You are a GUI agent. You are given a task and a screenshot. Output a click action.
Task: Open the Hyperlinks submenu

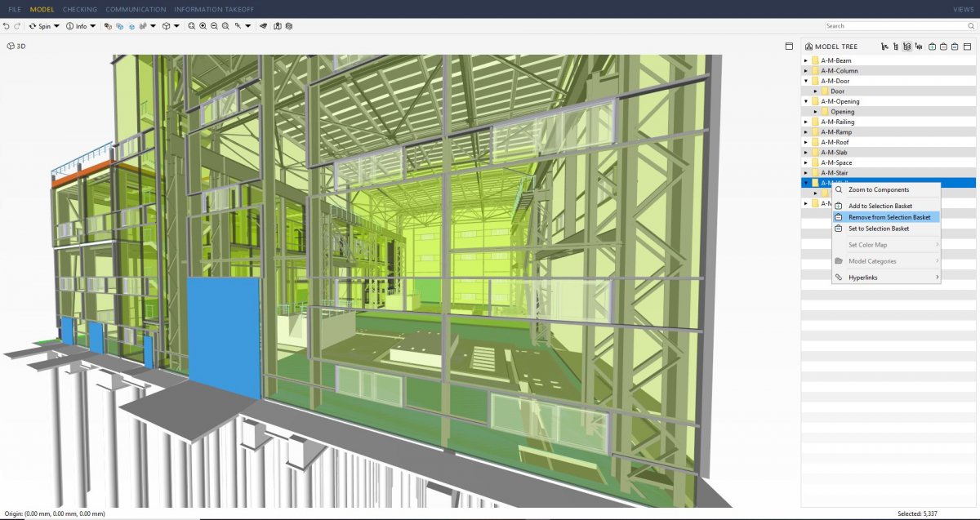tap(886, 278)
